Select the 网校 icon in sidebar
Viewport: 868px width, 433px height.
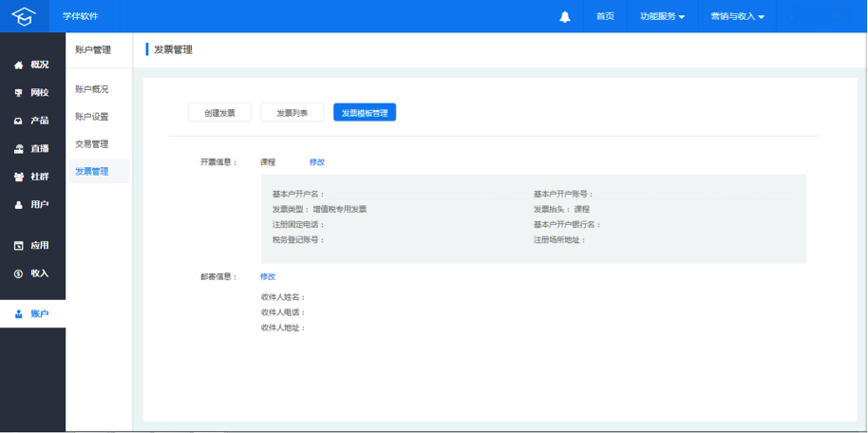(x=18, y=93)
